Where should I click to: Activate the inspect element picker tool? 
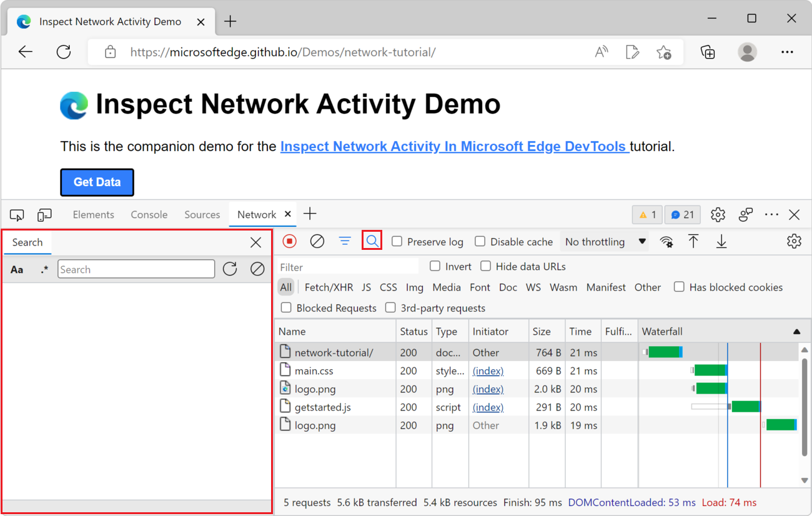[17, 215]
